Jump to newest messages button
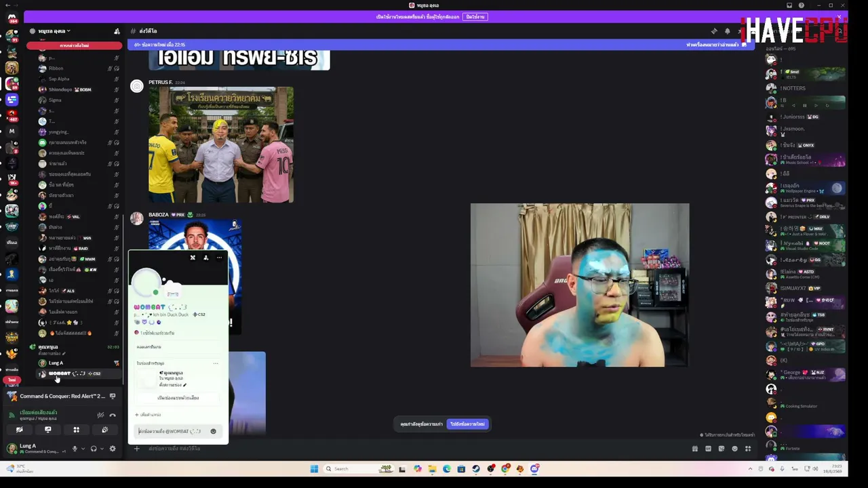This screenshot has width=868, height=488. [x=468, y=424]
